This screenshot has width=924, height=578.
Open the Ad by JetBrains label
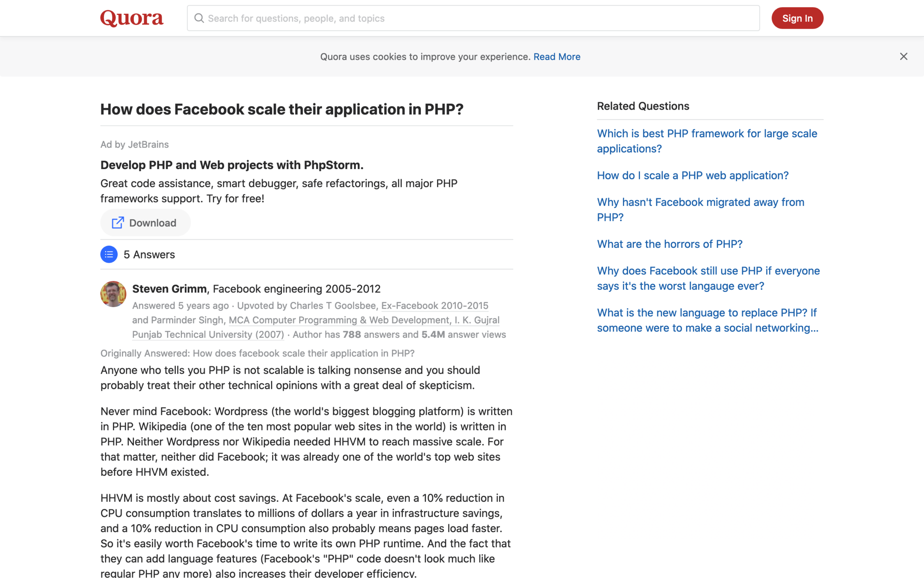click(x=134, y=144)
